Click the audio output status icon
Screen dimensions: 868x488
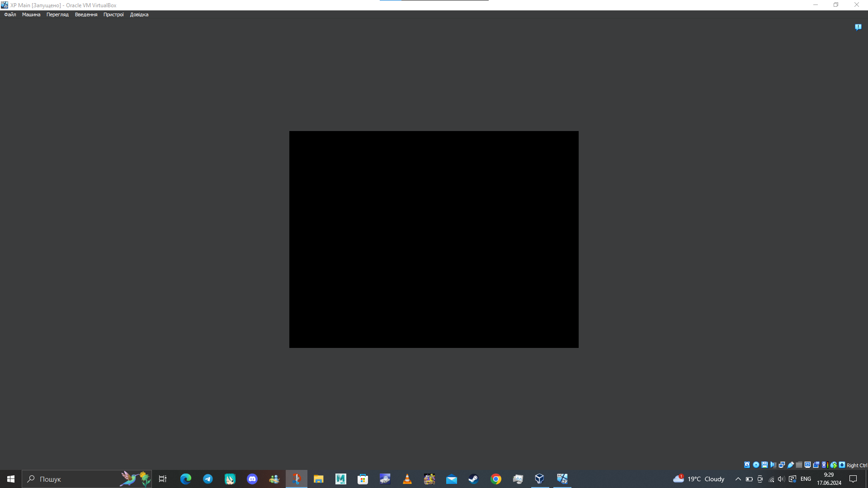click(773, 465)
